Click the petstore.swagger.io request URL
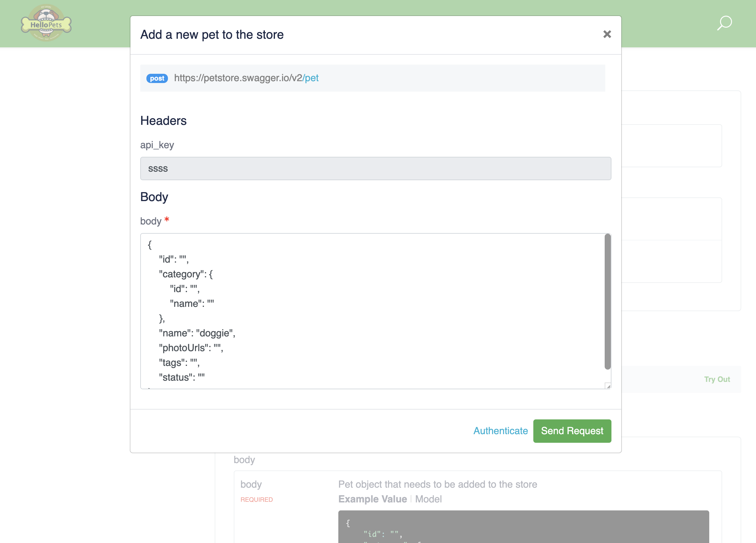 pyautogui.click(x=246, y=78)
